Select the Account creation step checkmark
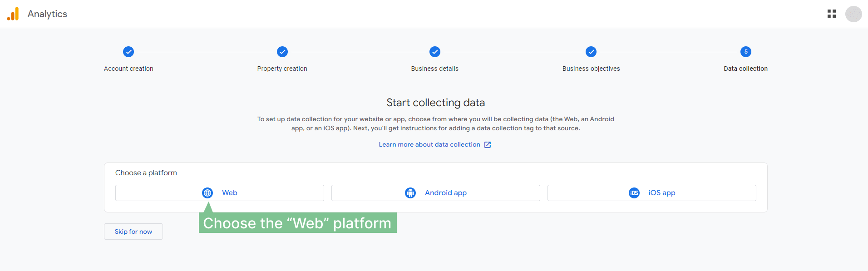The width and height of the screenshot is (868, 271). 128,52
